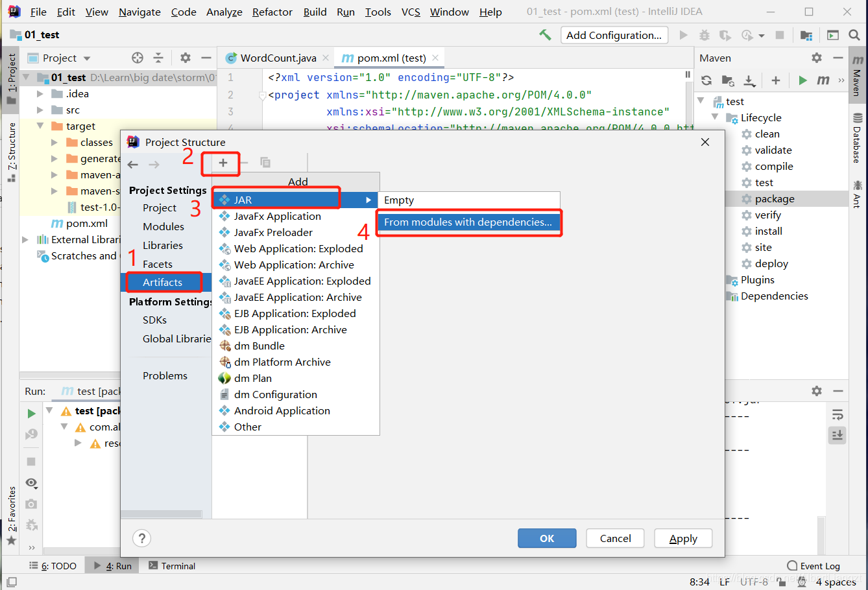Collapse all in Project panel

pyautogui.click(x=158, y=58)
